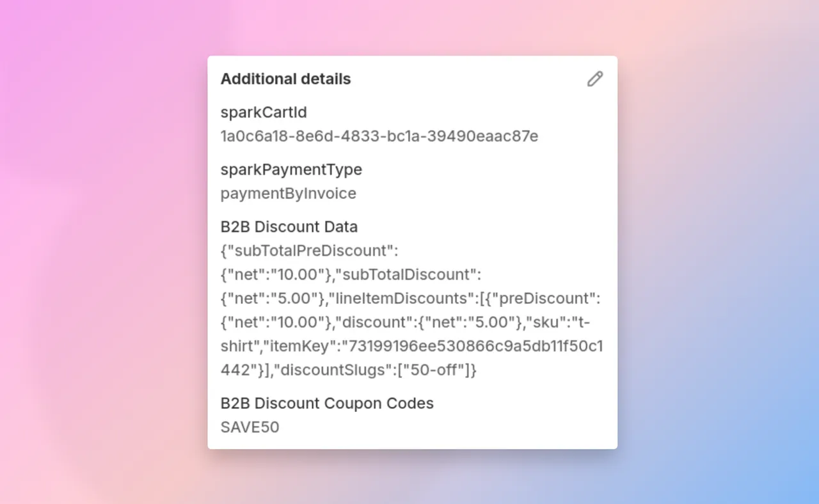The height and width of the screenshot is (504, 819).
Task: Click the B2B Discount Data heading
Action: tap(289, 226)
